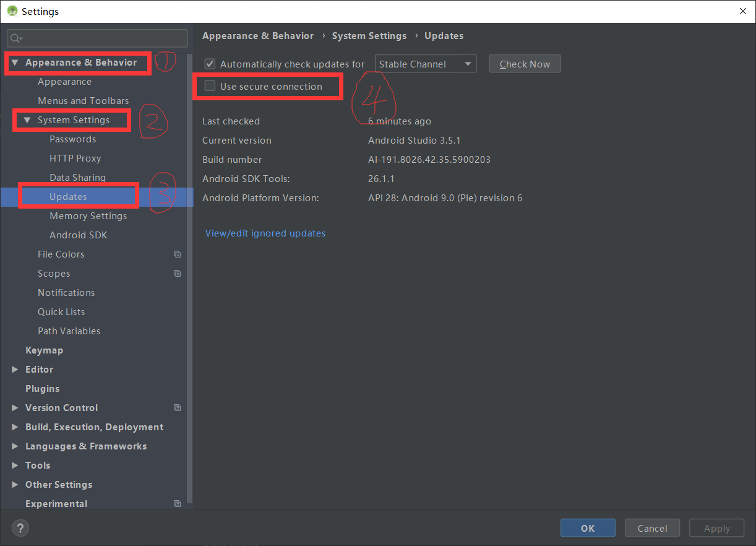
Task: Click the project-level icon beside Experimental
Action: point(178,504)
